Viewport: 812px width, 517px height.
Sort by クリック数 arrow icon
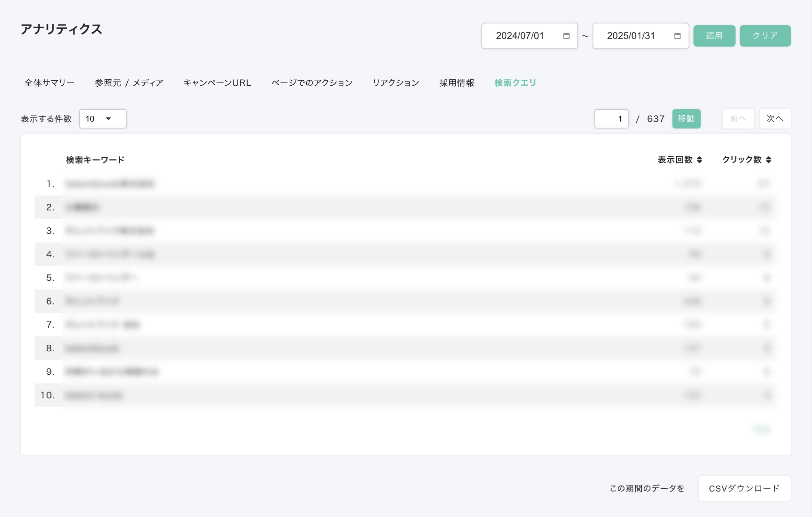[768, 160]
